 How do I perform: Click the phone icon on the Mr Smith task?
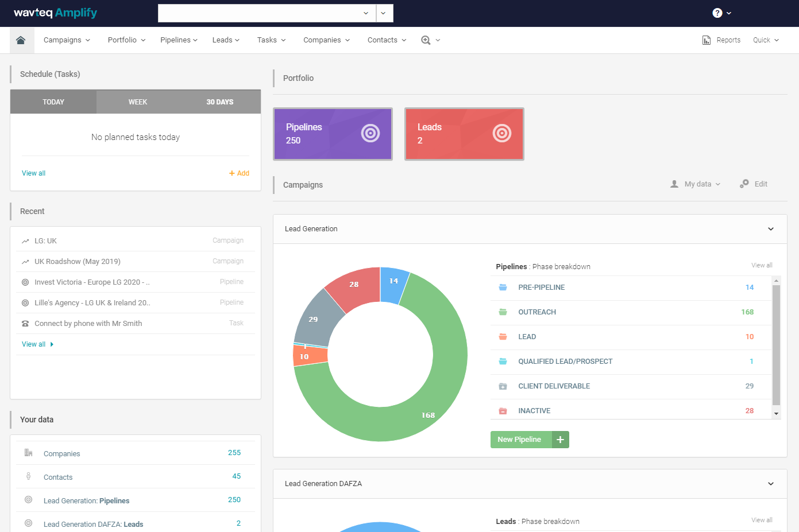[x=25, y=323]
